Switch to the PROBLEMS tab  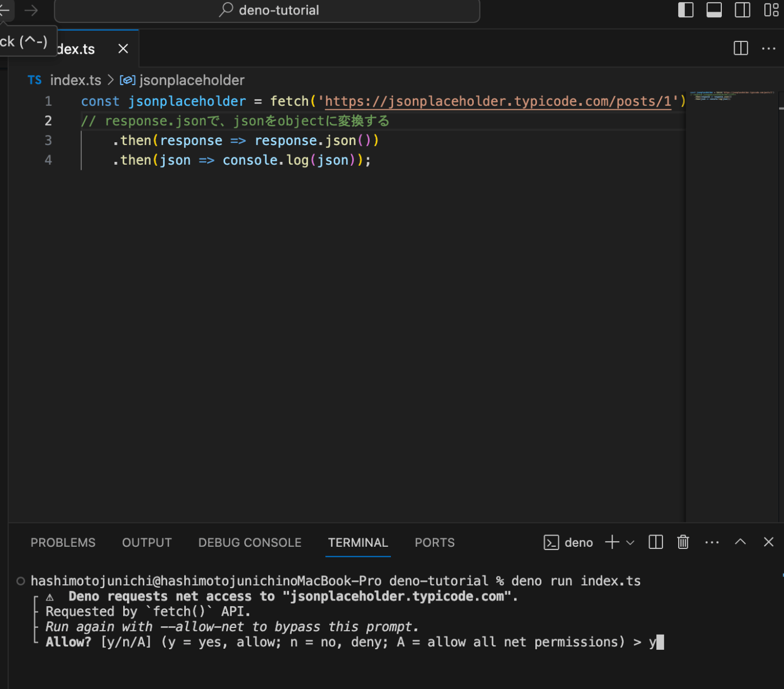63,542
